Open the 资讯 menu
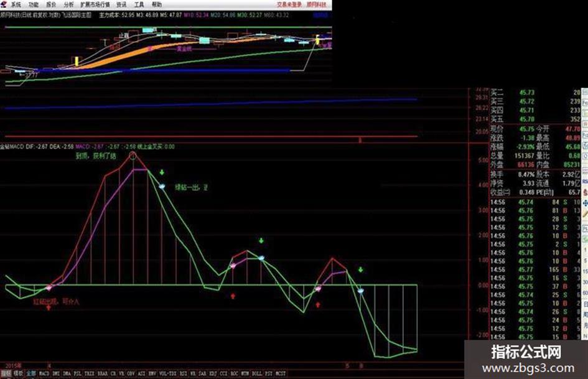Screen dimensions: 588x379 coord(121,4)
